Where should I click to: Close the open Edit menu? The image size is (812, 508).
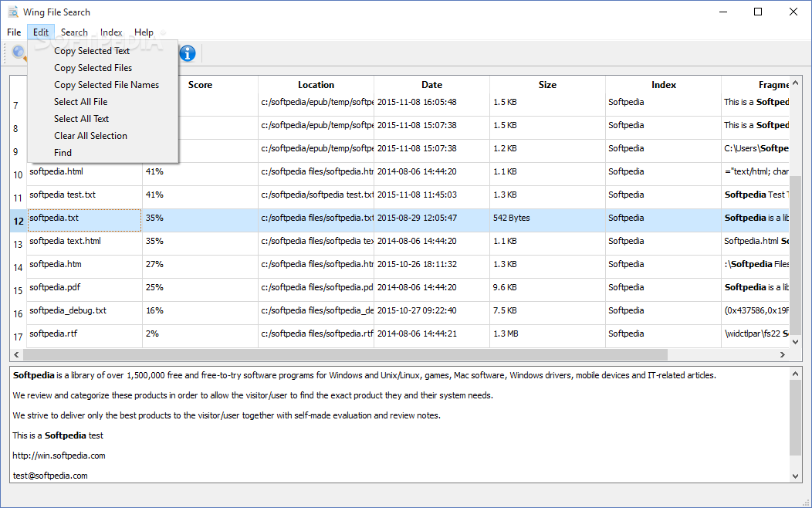(41, 32)
